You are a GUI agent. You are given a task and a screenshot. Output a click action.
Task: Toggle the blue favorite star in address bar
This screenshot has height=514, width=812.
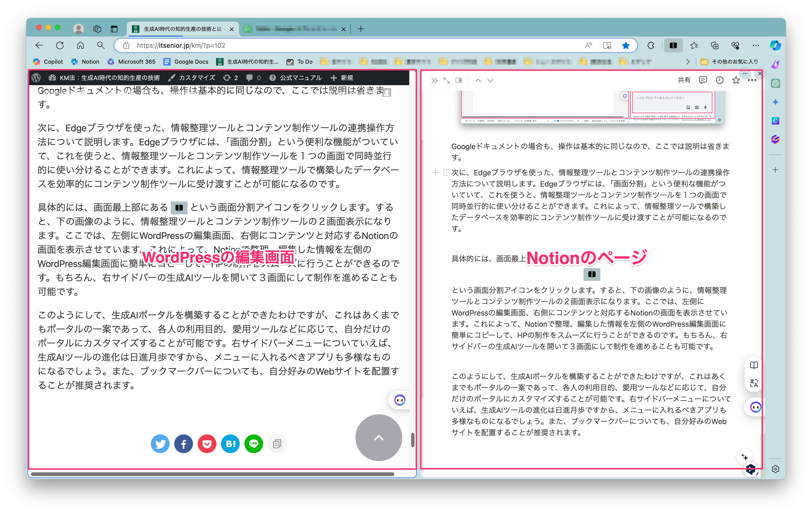(x=626, y=46)
